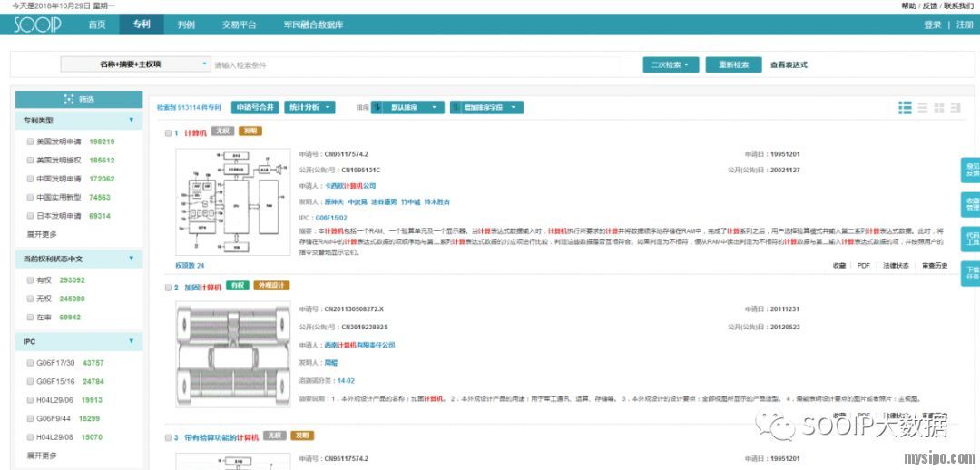Screen dimensions: 980x470
Task: Enable the 有权 status checkbox
Action: [x=30, y=280]
